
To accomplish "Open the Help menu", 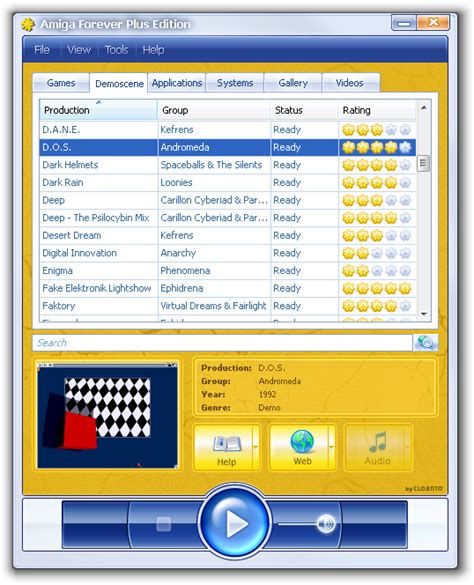I will (x=153, y=50).
